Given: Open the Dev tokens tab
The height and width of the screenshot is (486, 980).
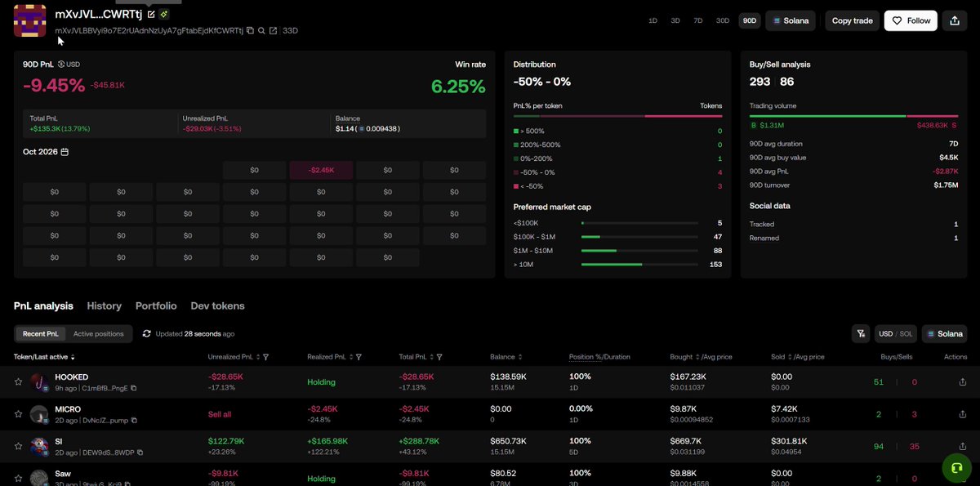Looking at the screenshot, I should pos(217,305).
